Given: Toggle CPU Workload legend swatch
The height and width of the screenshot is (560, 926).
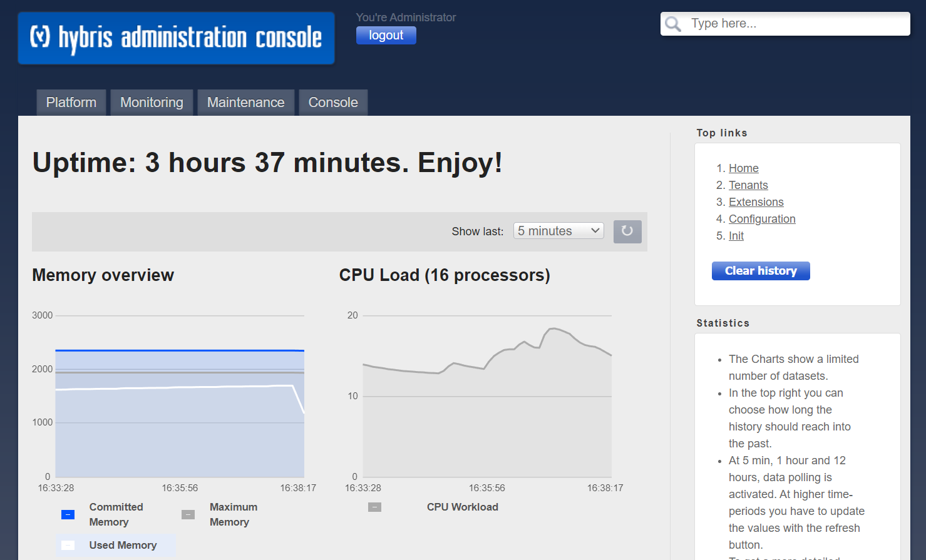Looking at the screenshot, I should coord(374,507).
